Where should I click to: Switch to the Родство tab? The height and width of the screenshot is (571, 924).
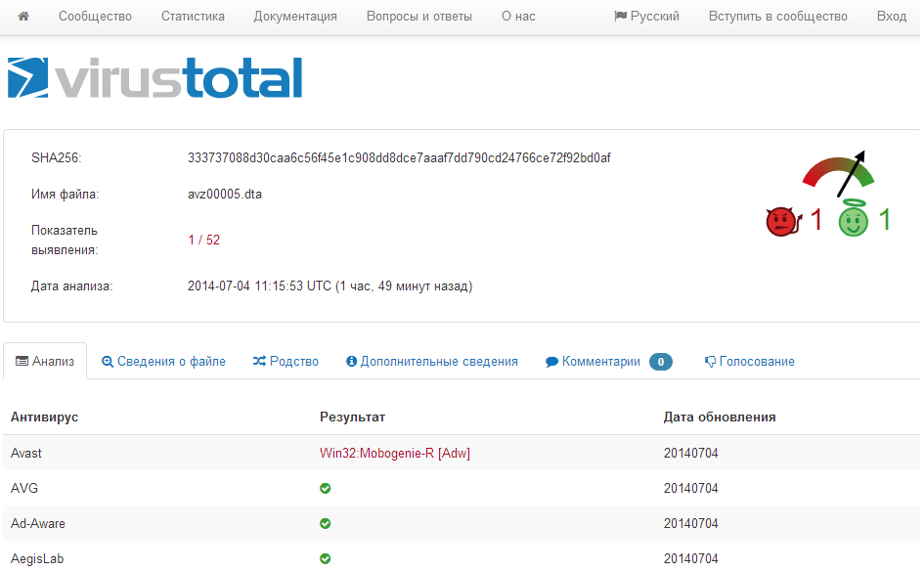coord(286,361)
